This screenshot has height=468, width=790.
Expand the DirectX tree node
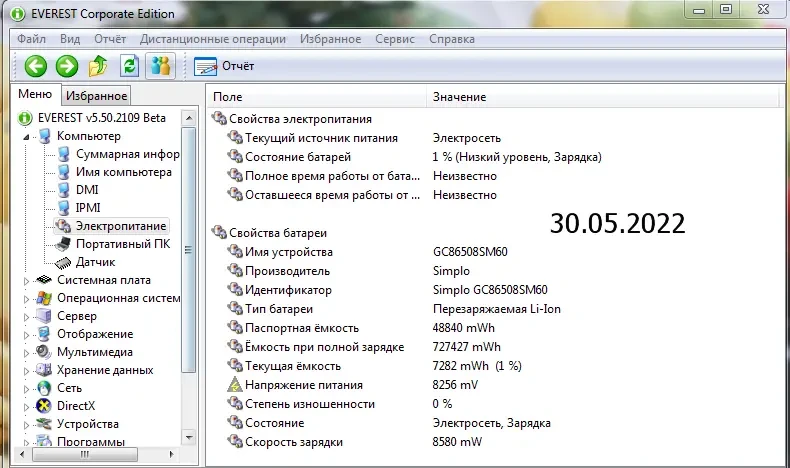pos(26,407)
